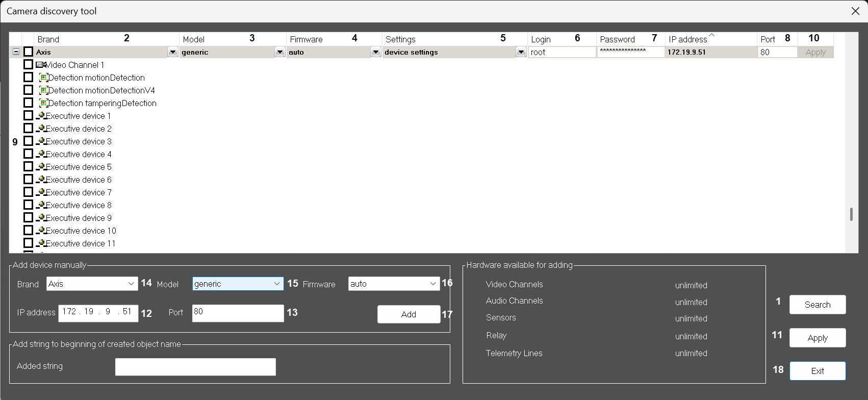Click the Executive device 11 icon
Image resolution: width=868 pixels, height=400 pixels.
[41, 243]
